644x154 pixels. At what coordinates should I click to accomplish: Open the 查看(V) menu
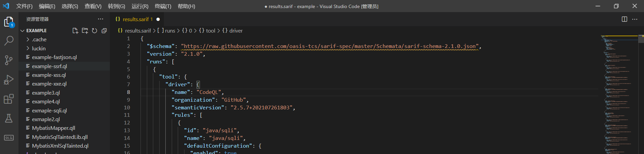pyautogui.click(x=93, y=6)
